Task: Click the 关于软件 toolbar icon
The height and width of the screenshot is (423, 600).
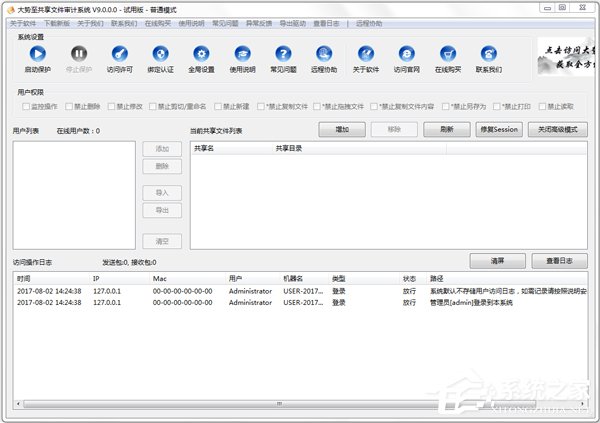Action: click(366, 54)
